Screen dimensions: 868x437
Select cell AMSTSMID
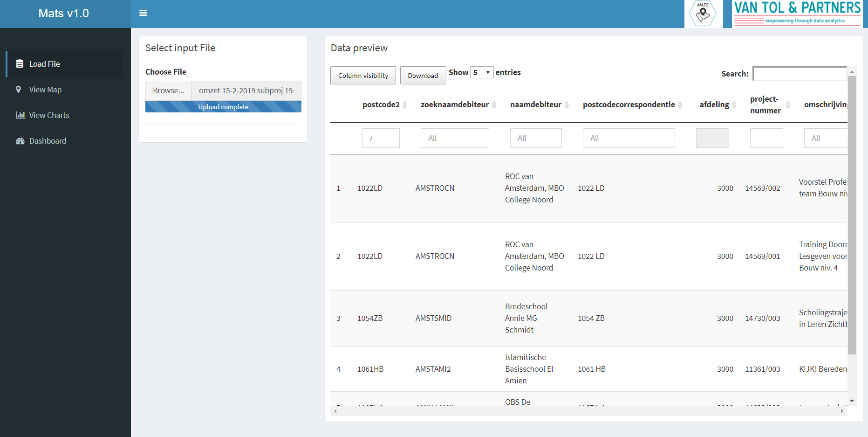[x=433, y=318]
